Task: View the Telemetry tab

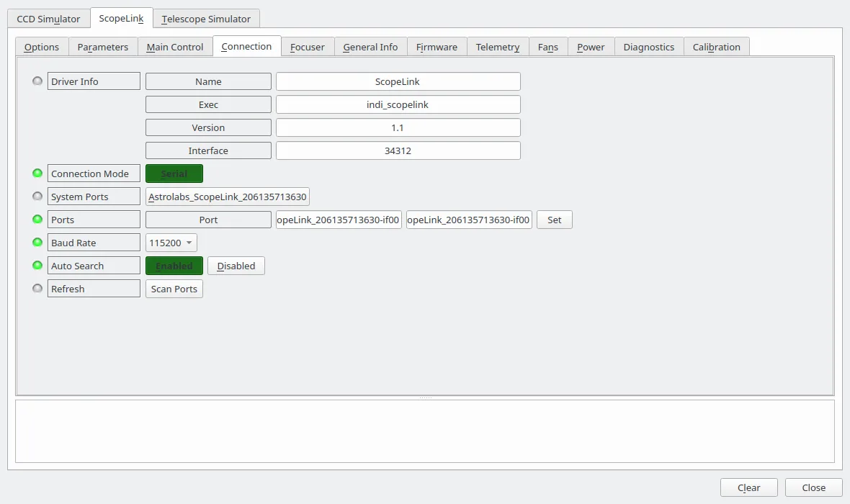Action: 498,47
